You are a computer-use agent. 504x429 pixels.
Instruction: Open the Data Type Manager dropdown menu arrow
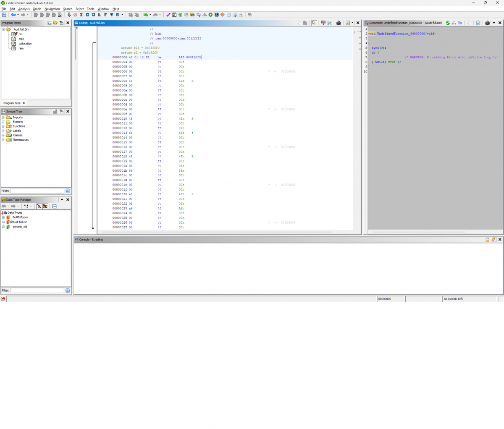coord(62,199)
